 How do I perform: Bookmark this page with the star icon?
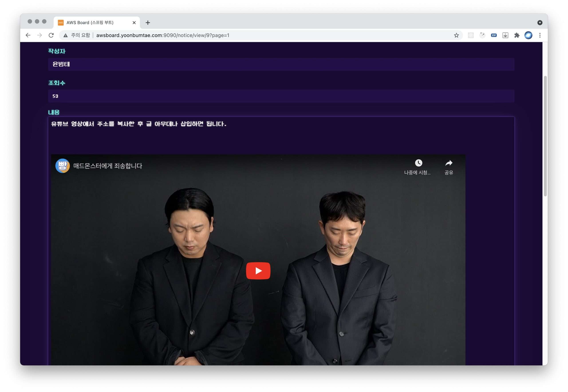pyautogui.click(x=456, y=35)
